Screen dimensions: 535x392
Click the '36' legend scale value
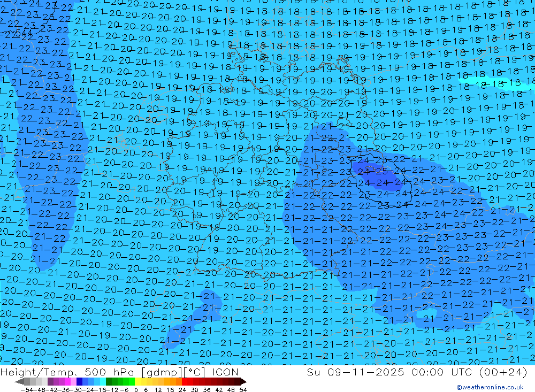(207, 390)
